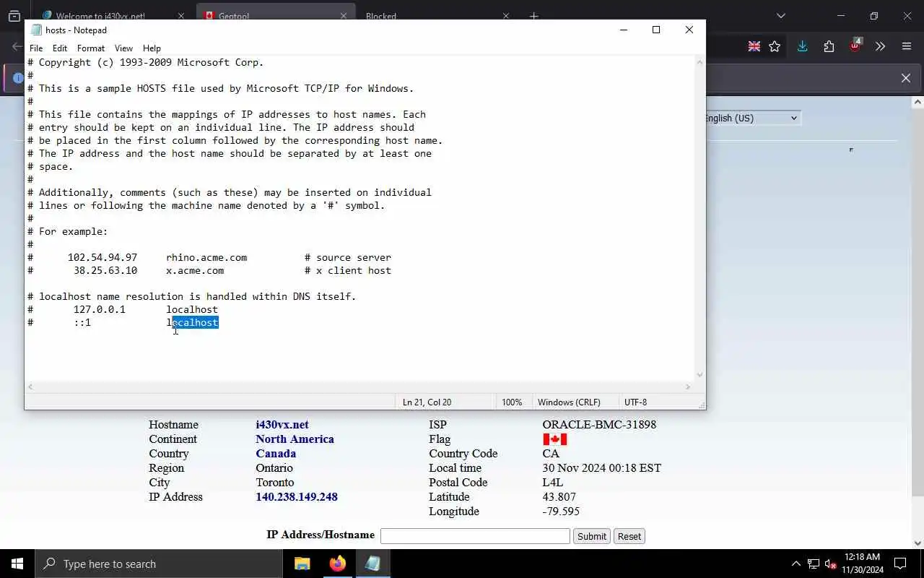Open the i430vx.net hostname link
Image resolution: width=924 pixels, height=578 pixels.
[x=282, y=425]
